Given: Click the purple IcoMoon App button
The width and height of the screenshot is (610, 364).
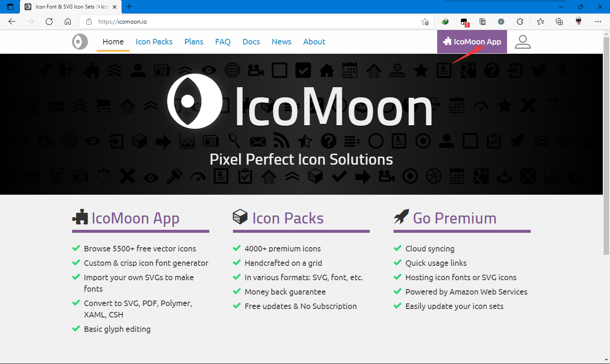Looking at the screenshot, I should tap(472, 41).
